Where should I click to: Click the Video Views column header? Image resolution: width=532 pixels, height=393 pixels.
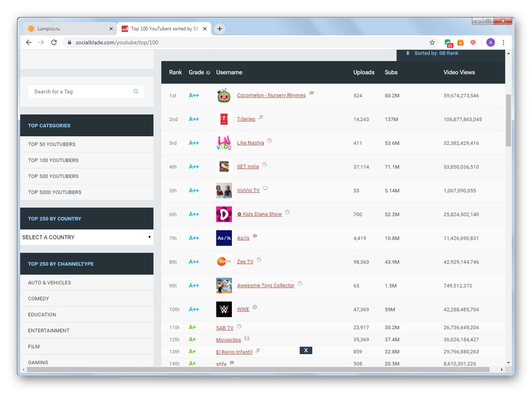(459, 72)
